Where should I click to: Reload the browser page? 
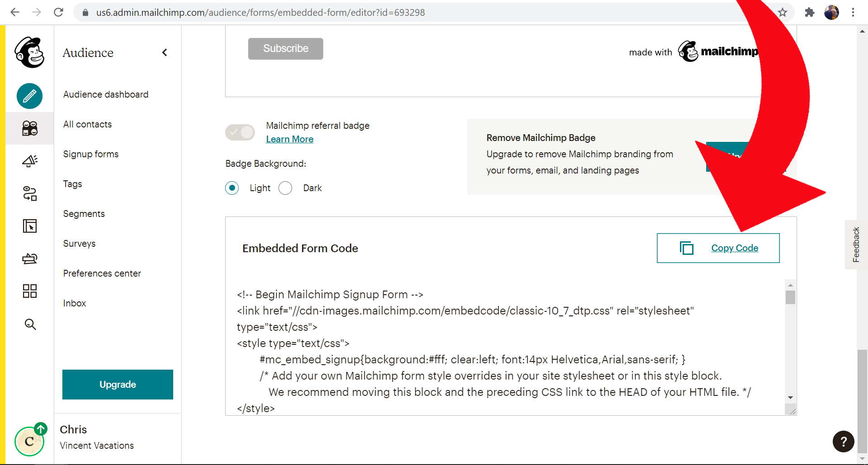[58, 12]
